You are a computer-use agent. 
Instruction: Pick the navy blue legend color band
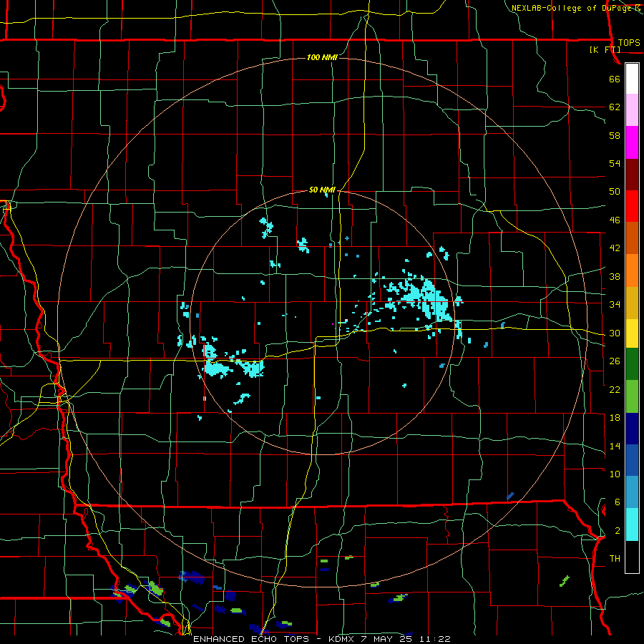coord(632,429)
